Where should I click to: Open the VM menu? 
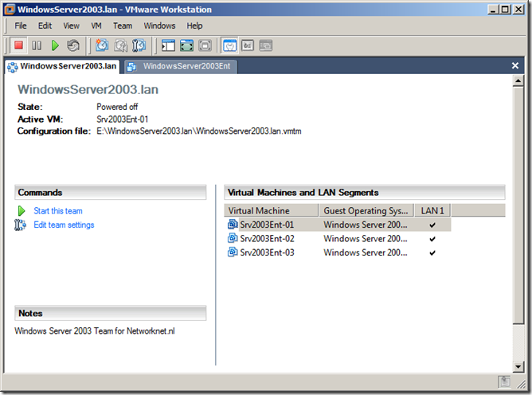(96, 25)
